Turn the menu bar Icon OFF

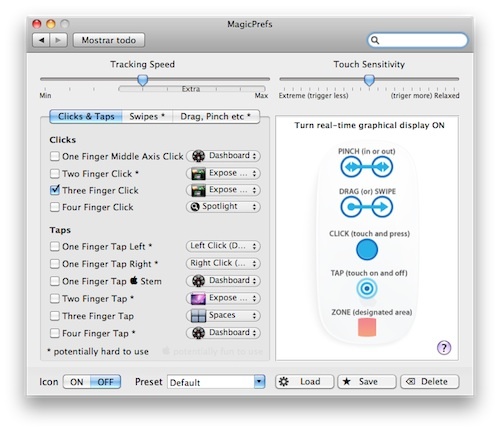coord(105,382)
